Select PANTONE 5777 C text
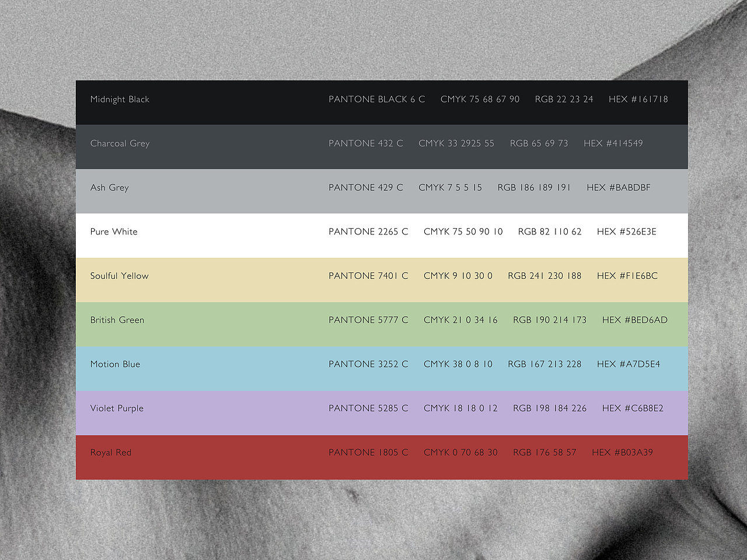Image resolution: width=747 pixels, height=560 pixels. pos(368,320)
